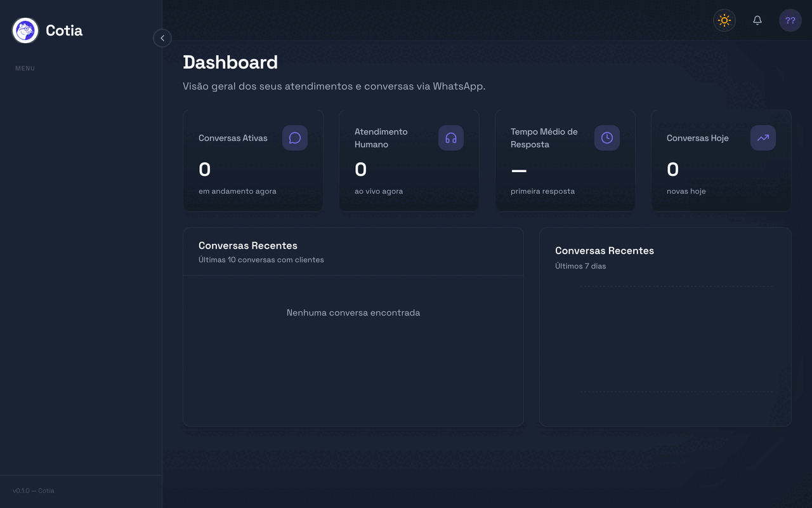
Task: Select the Atendimento Humano card title
Action: (x=381, y=138)
